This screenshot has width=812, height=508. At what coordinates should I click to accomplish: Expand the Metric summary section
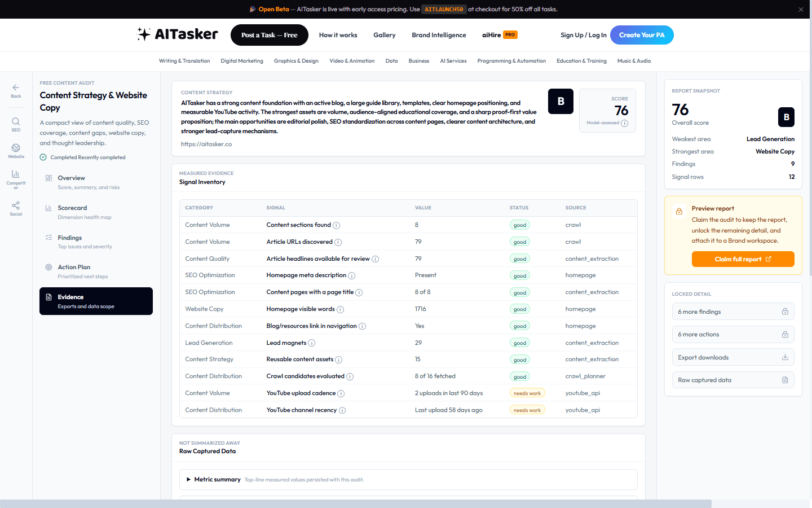pyautogui.click(x=408, y=480)
